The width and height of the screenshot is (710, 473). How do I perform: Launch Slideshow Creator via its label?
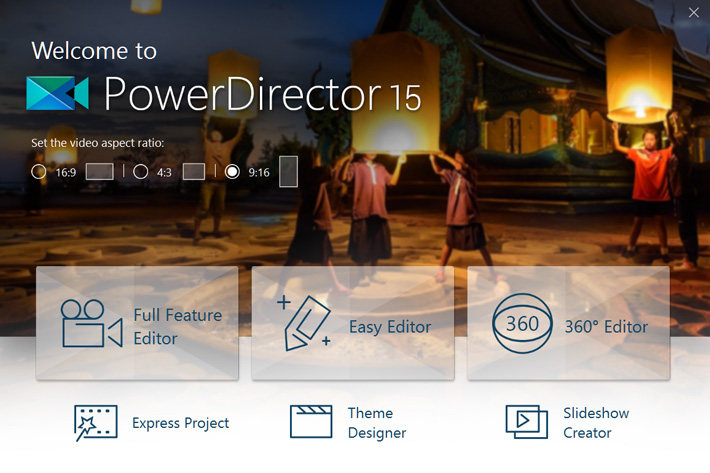[x=596, y=423]
